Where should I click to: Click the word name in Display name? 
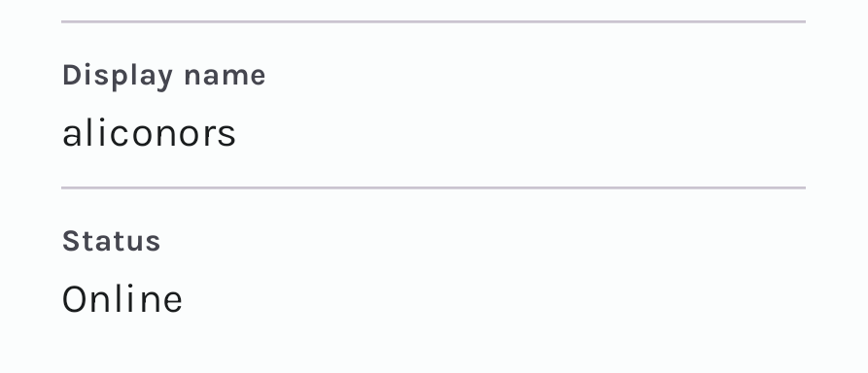225,76
